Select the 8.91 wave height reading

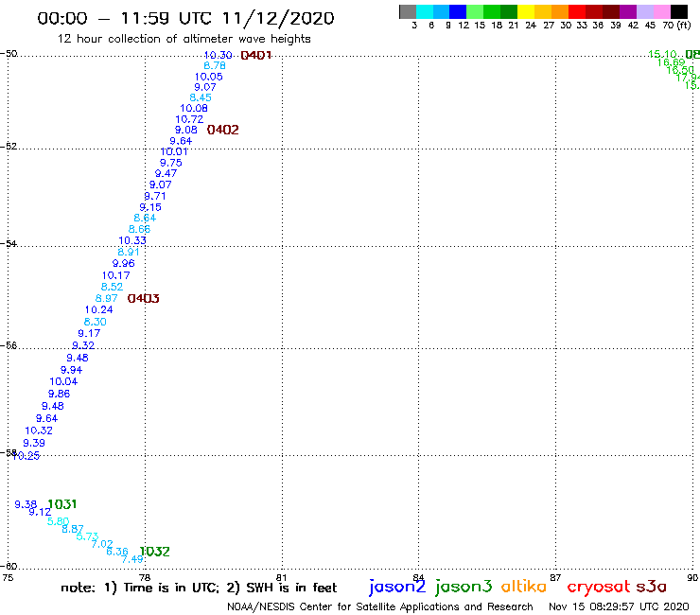tap(129, 252)
